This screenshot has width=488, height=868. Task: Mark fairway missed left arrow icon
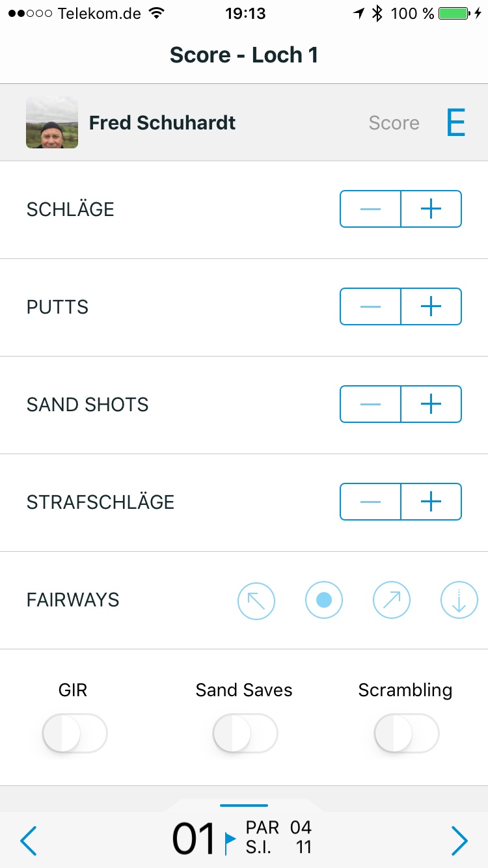click(x=256, y=600)
